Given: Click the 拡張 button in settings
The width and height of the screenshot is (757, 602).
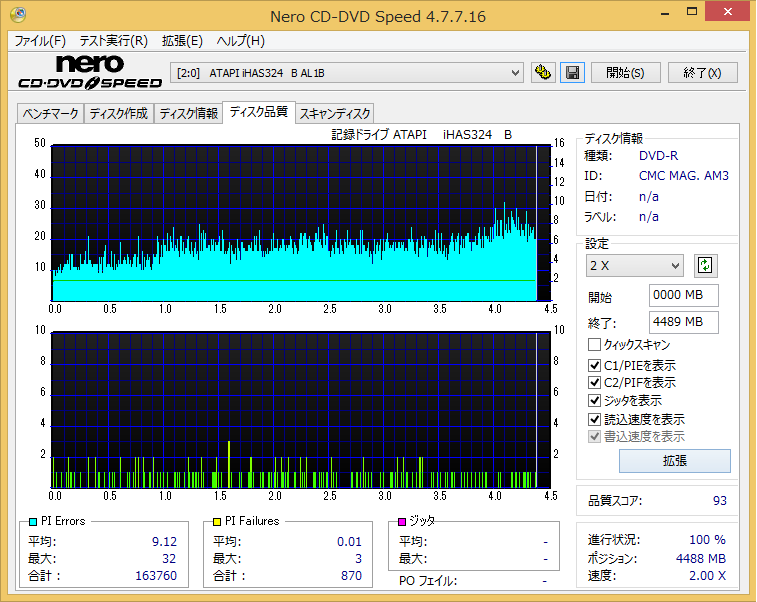Looking at the screenshot, I should point(674,461).
